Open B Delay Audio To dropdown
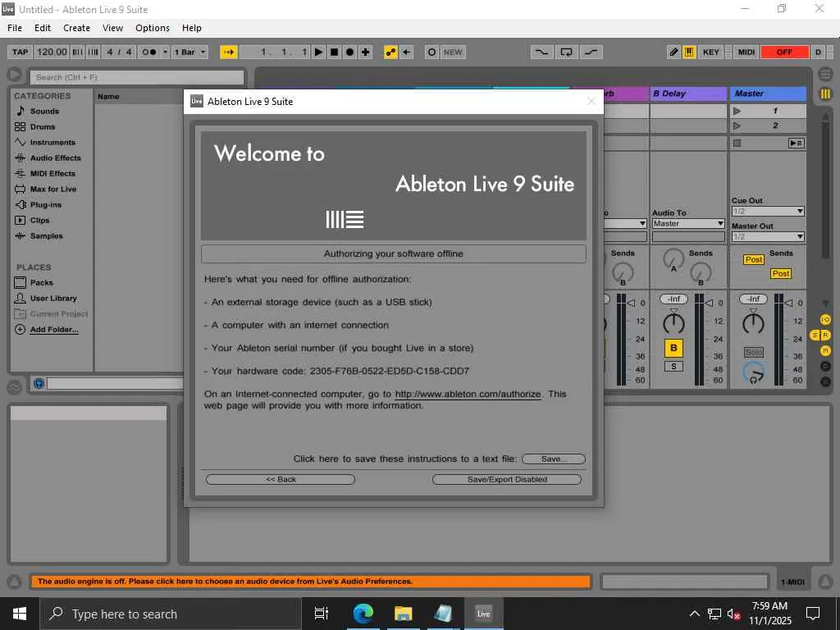The width and height of the screenshot is (840, 630). click(688, 223)
